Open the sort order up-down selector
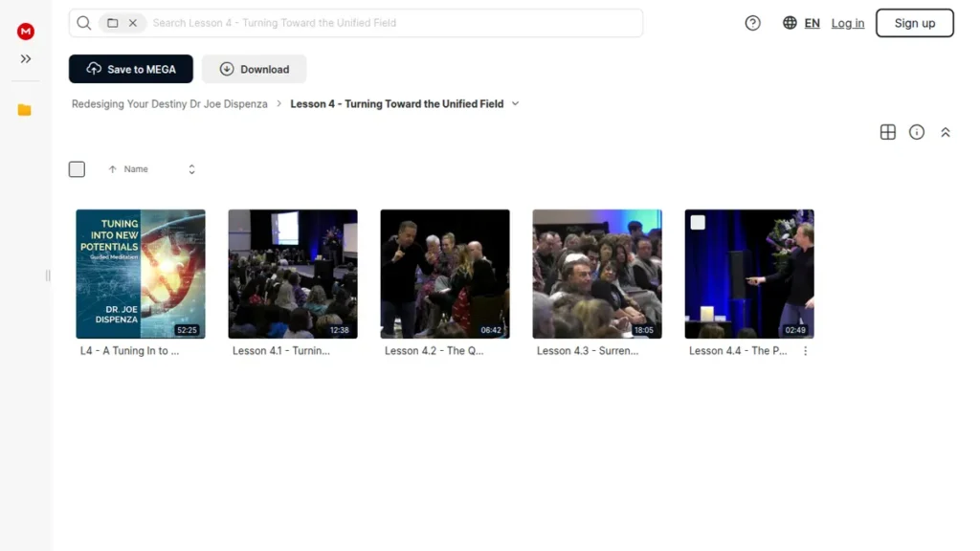This screenshot has width=980, height=551. (x=191, y=169)
